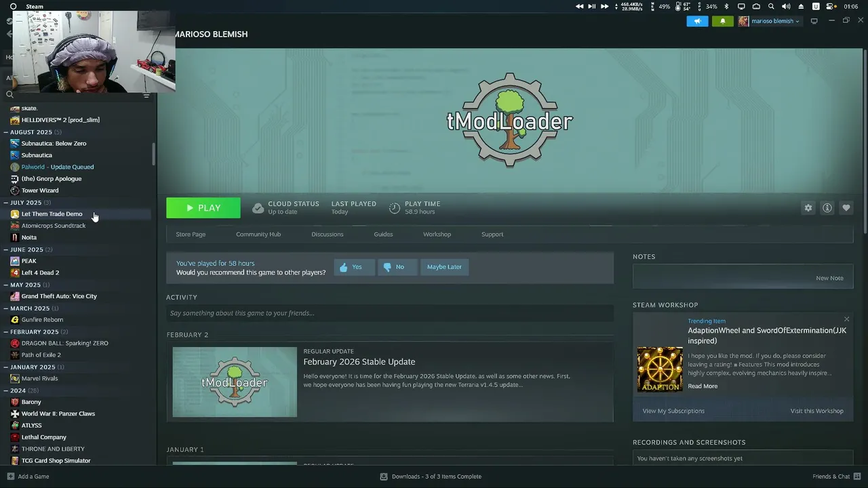Viewport: 868px width, 488px height.
Task: Collapse the 2024 group
Action: [6, 390]
